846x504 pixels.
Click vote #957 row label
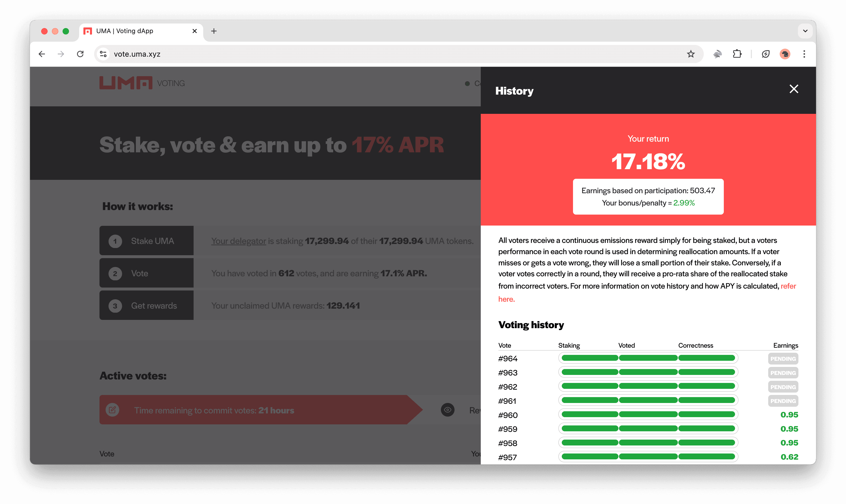pos(507,458)
